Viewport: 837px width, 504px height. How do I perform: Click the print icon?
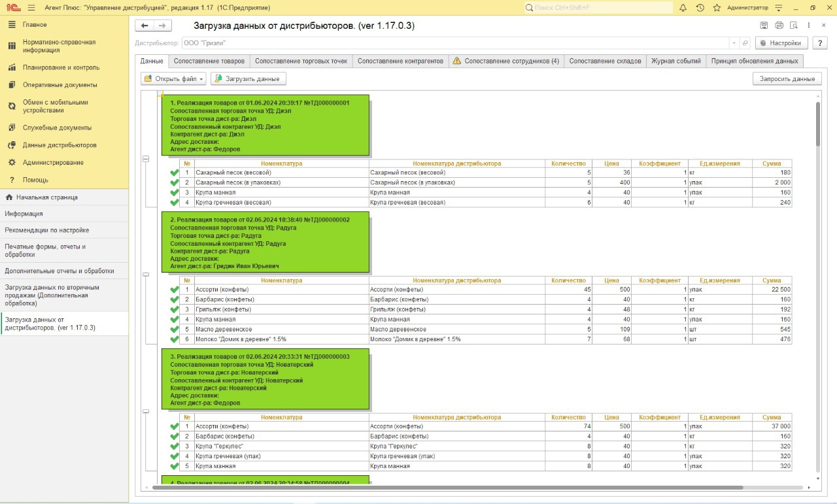(x=779, y=25)
